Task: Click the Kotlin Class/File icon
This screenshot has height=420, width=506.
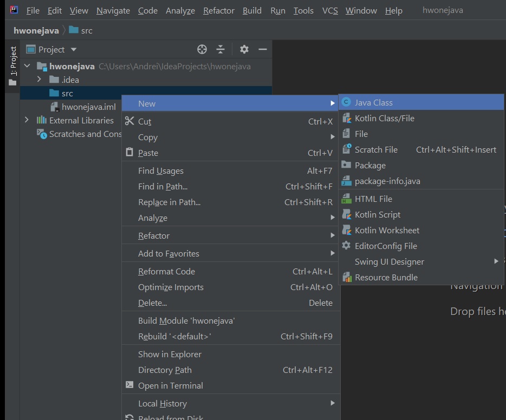Action: coord(347,118)
